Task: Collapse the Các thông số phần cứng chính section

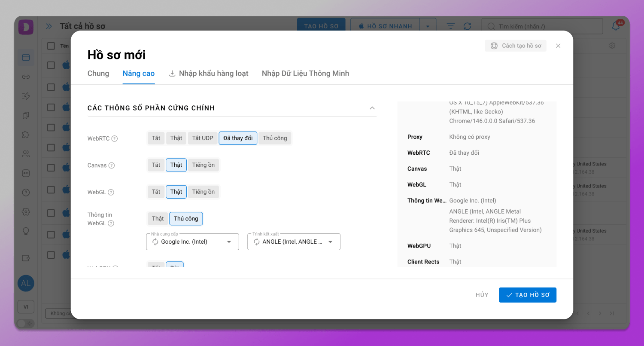Action: click(372, 108)
